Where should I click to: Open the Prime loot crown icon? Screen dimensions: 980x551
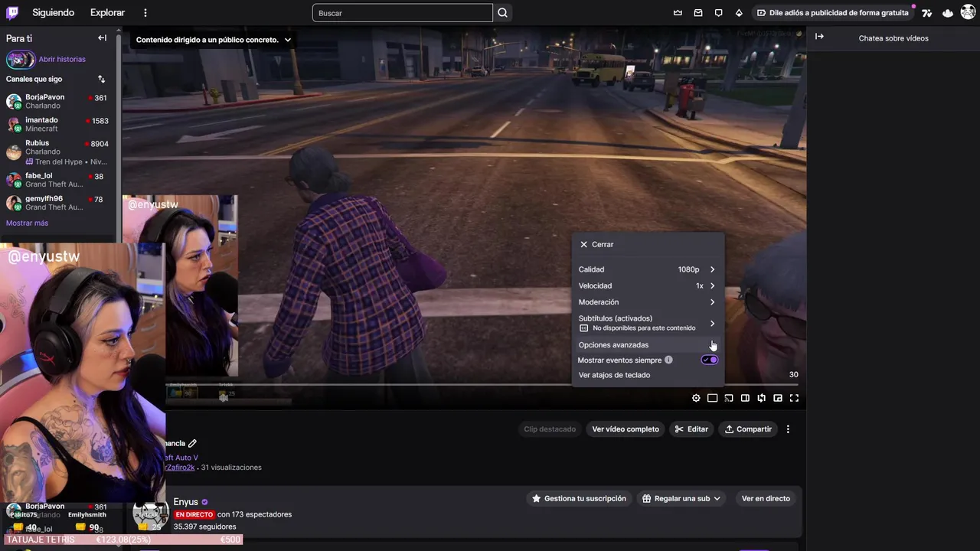[x=678, y=13]
